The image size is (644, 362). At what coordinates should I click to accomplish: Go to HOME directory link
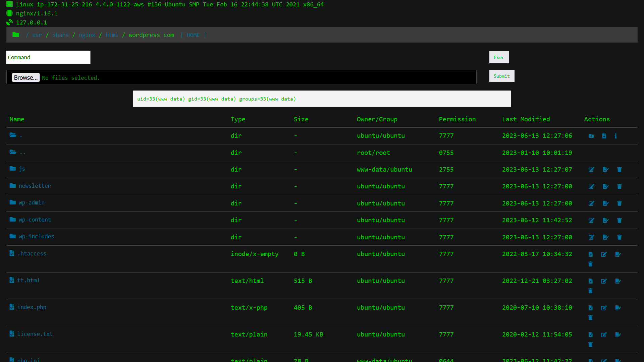click(193, 35)
